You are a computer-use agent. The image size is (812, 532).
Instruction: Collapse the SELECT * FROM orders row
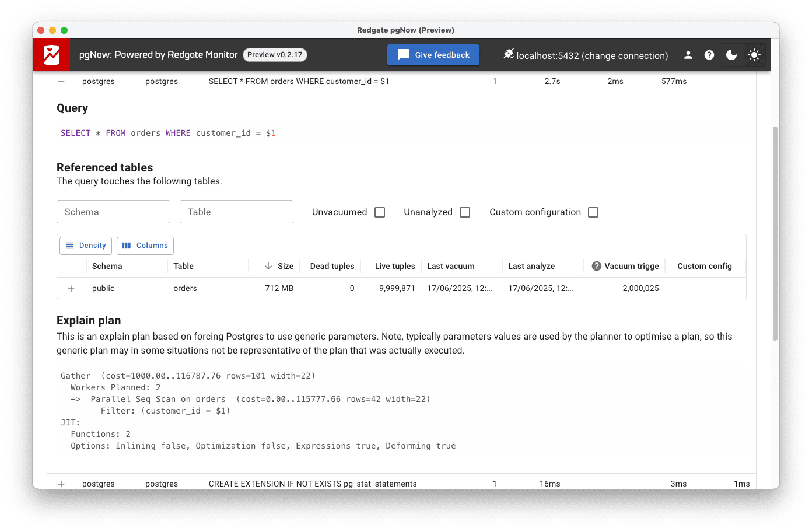coord(61,81)
